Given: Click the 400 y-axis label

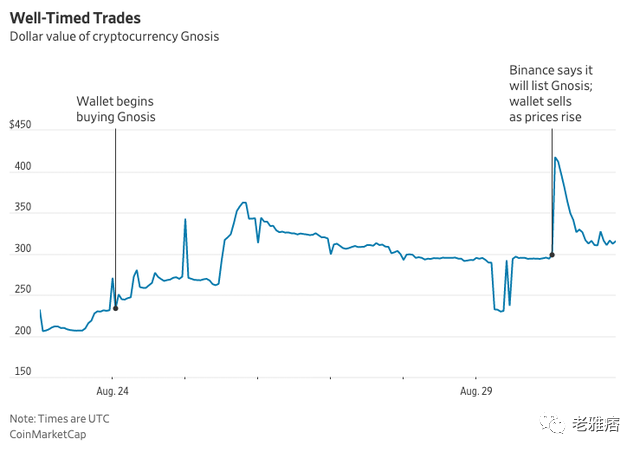Looking at the screenshot, I should tap(24, 167).
